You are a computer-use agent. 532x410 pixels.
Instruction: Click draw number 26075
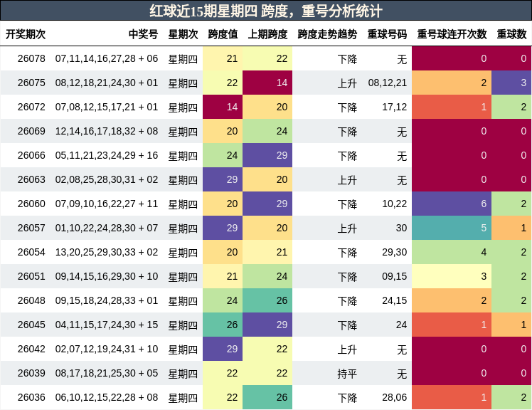[31, 83]
